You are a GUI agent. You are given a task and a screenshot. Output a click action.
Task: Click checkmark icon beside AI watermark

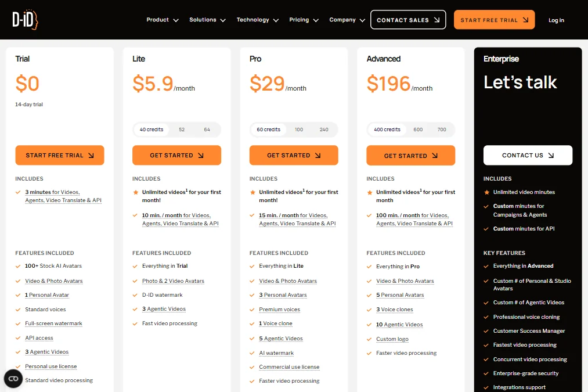click(x=252, y=353)
